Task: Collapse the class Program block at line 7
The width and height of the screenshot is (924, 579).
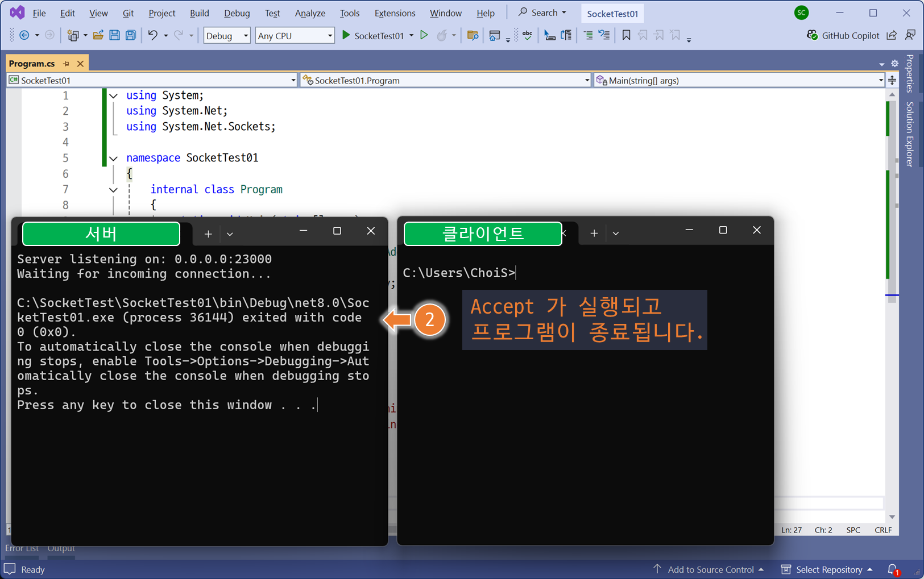Action: click(x=114, y=190)
